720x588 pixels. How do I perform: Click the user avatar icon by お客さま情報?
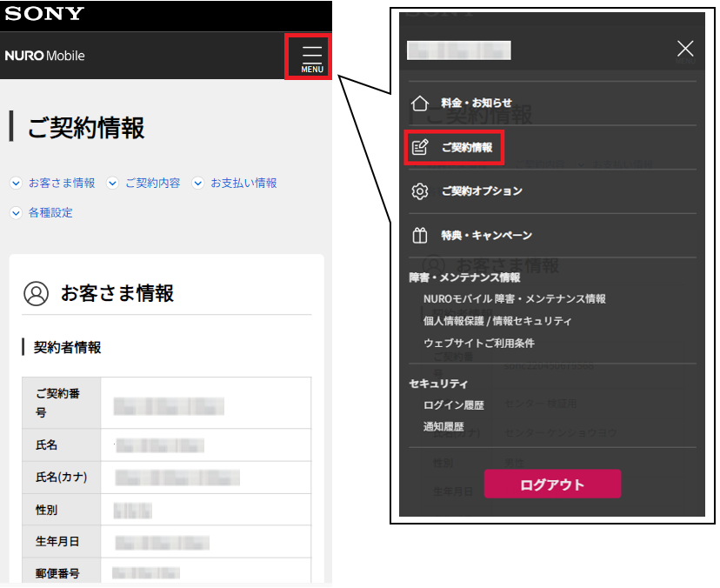36,293
